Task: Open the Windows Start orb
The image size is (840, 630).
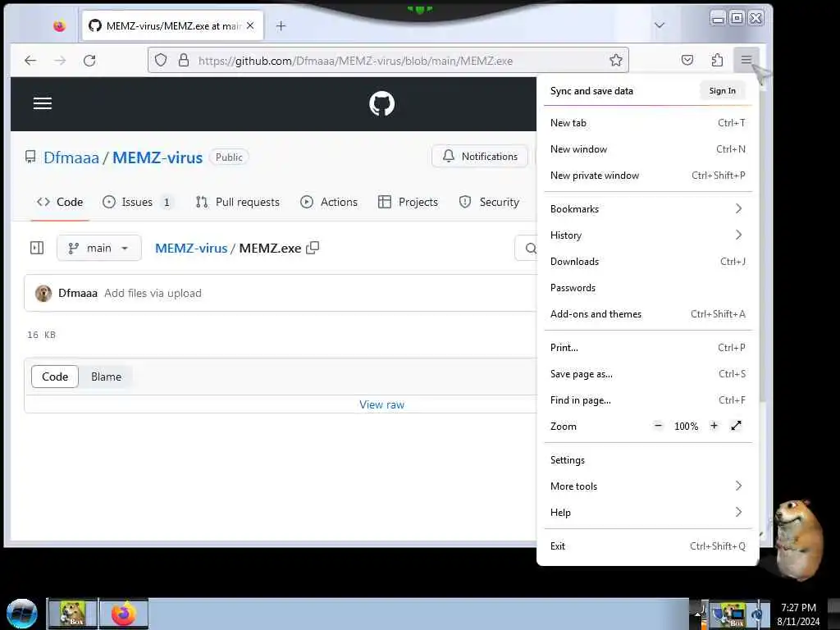Action: coord(22,614)
